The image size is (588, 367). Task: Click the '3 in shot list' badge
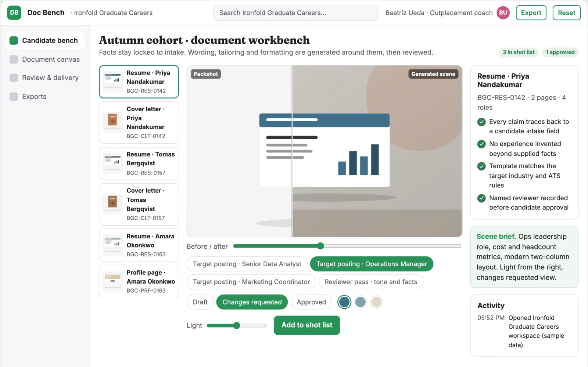click(x=519, y=53)
